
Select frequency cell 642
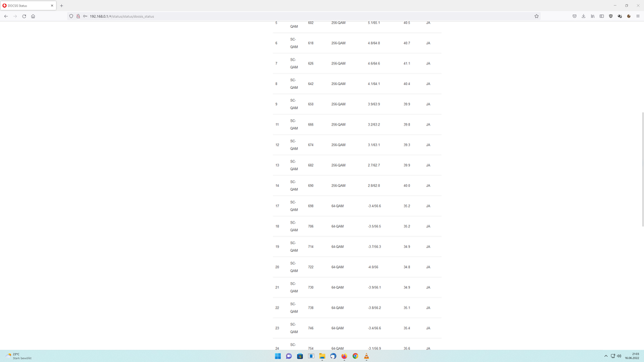(311, 84)
